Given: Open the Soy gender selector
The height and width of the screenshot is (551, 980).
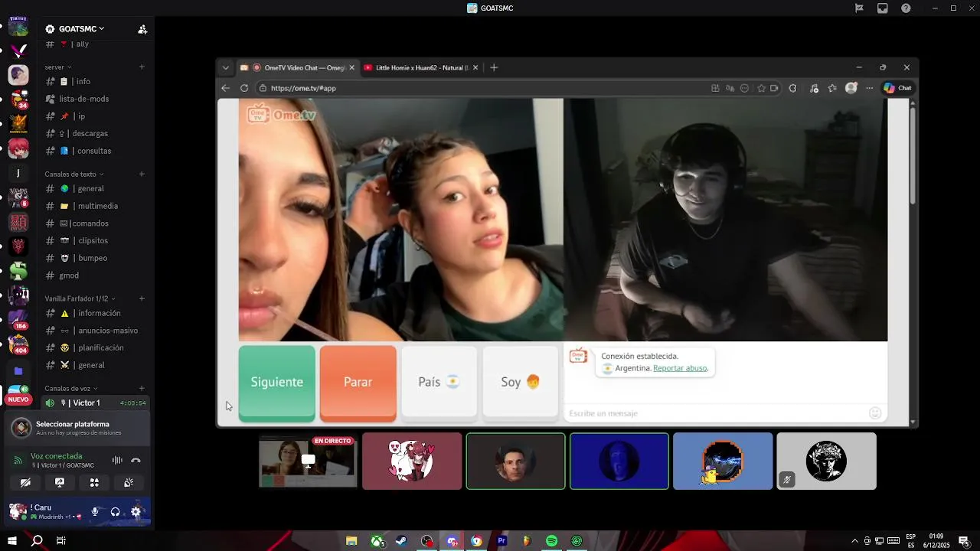Looking at the screenshot, I should [521, 383].
